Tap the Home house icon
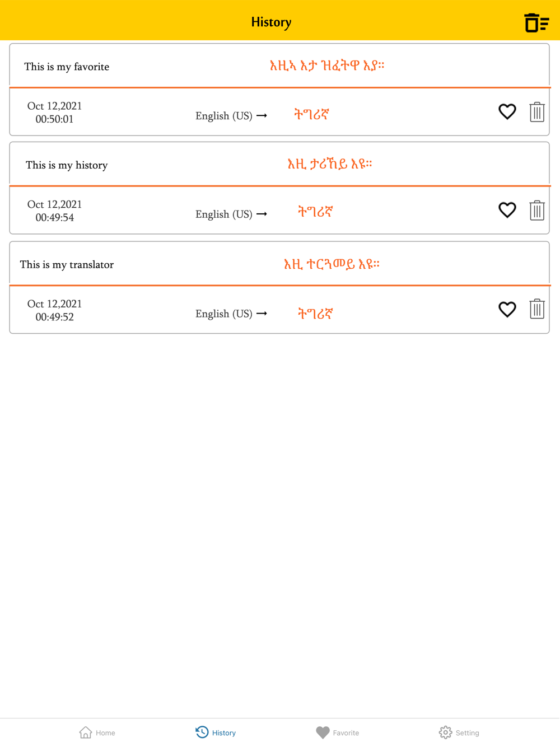Viewport: 560px width, 747px height. (x=86, y=732)
